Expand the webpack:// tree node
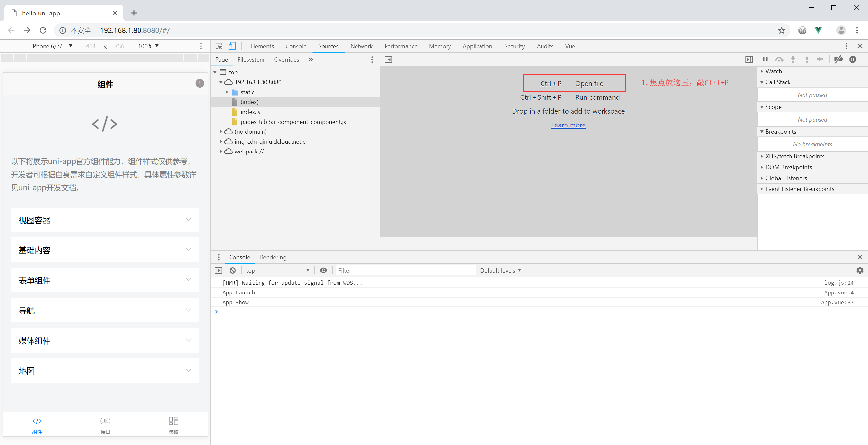This screenshot has width=868, height=445. point(221,151)
